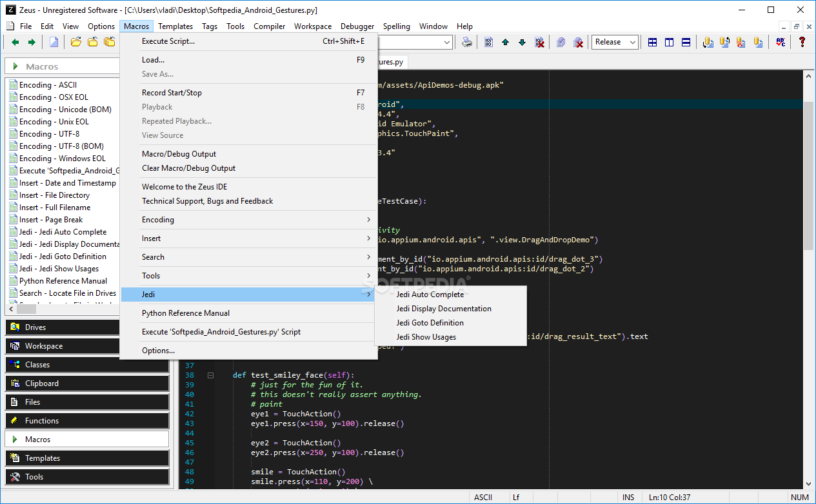Viewport: 816px width, 504px height.
Task: Choose Execute Script... from Macros menu
Action: pyautogui.click(x=249, y=41)
